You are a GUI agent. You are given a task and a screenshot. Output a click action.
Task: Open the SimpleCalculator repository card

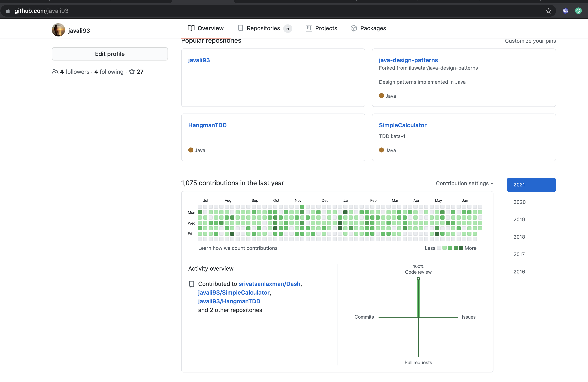[402, 125]
